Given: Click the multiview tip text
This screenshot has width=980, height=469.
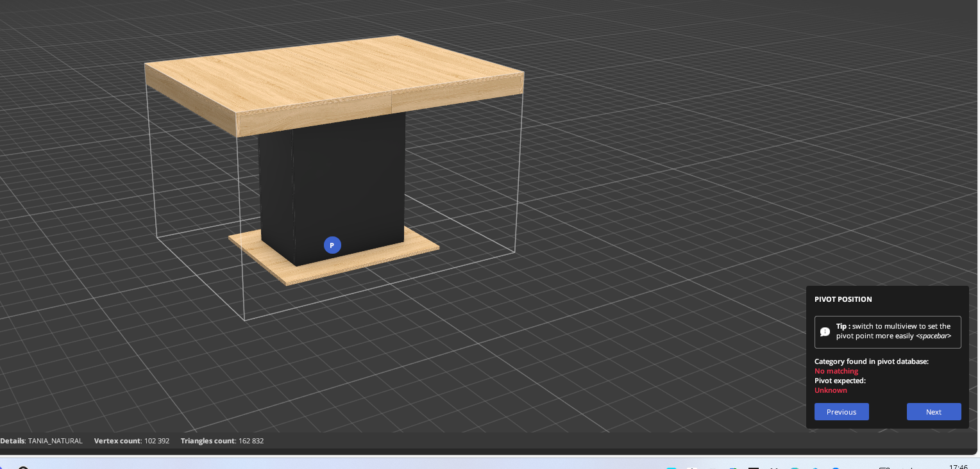Looking at the screenshot, I should [x=893, y=331].
